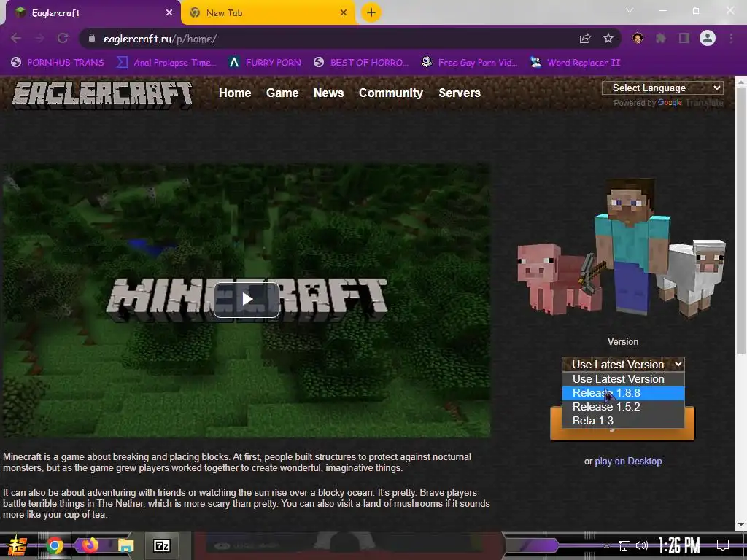Close the New Tab tab
The width and height of the screenshot is (747, 560).
point(344,12)
